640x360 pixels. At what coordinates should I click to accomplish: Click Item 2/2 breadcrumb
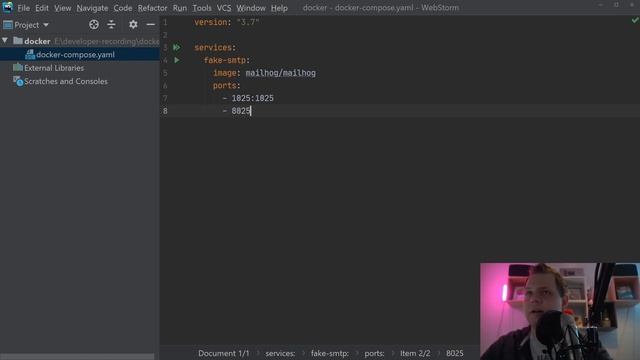pos(415,353)
